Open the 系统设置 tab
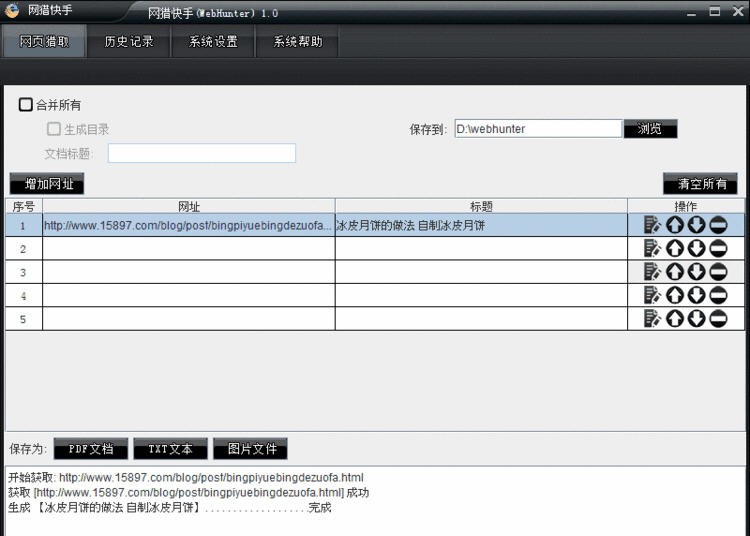The image size is (750, 536). [213, 42]
